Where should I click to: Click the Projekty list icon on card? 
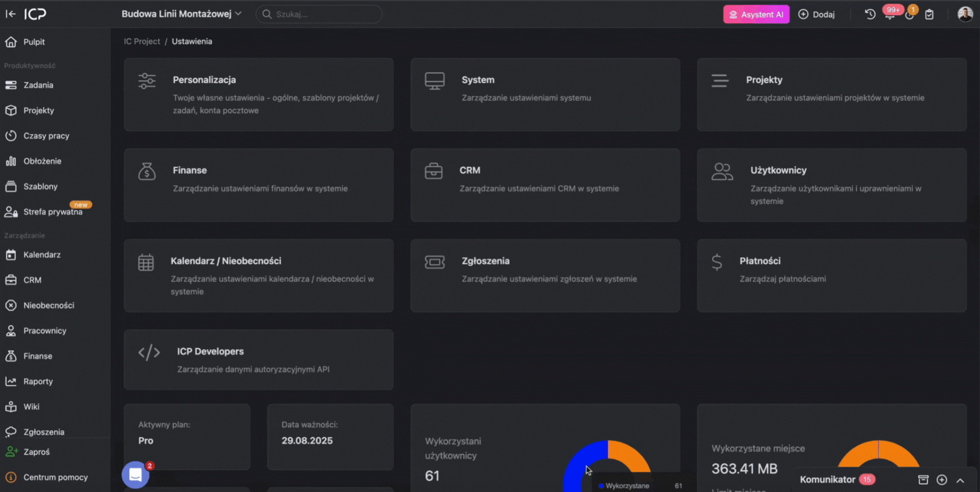click(720, 81)
